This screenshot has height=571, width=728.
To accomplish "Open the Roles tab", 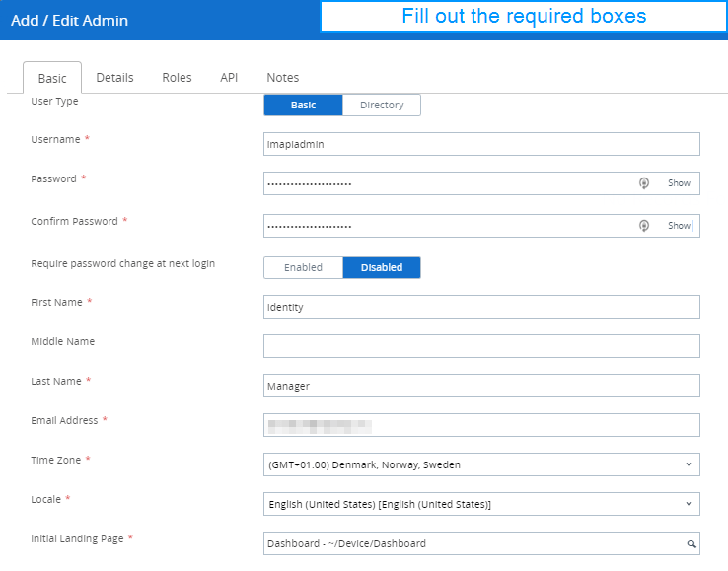I will tap(177, 78).
